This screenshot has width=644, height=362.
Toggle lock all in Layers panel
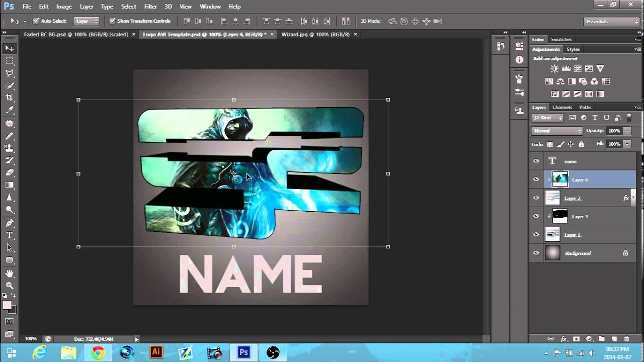pyautogui.click(x=581, y=144)
